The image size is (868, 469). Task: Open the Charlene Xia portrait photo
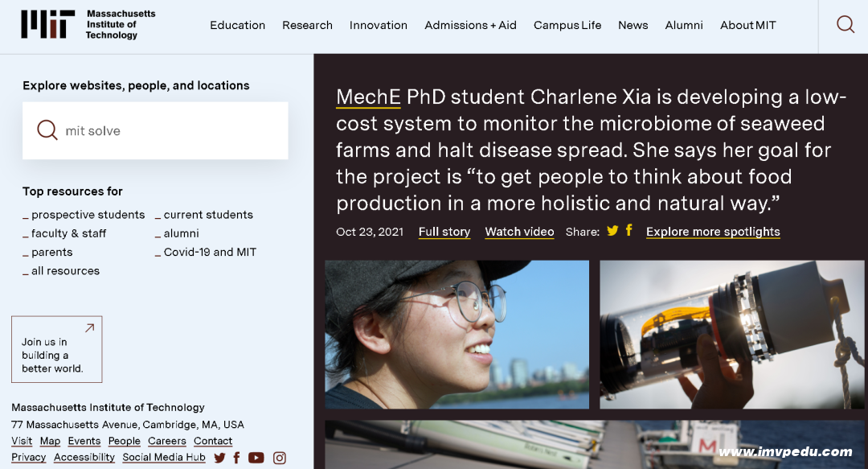[457, 335]
